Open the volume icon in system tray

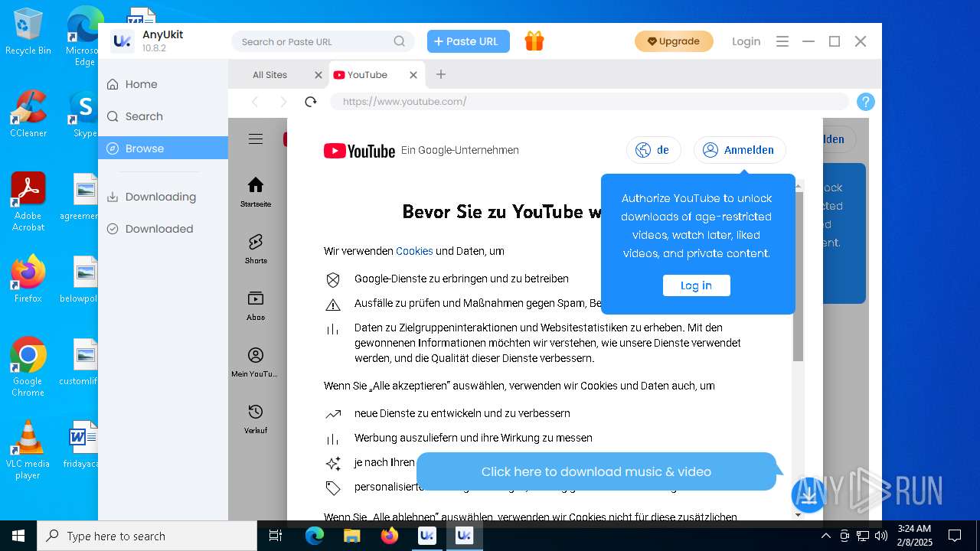881,536
